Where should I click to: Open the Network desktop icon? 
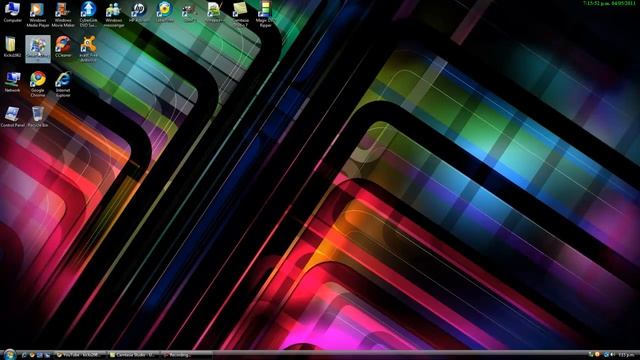12,82
